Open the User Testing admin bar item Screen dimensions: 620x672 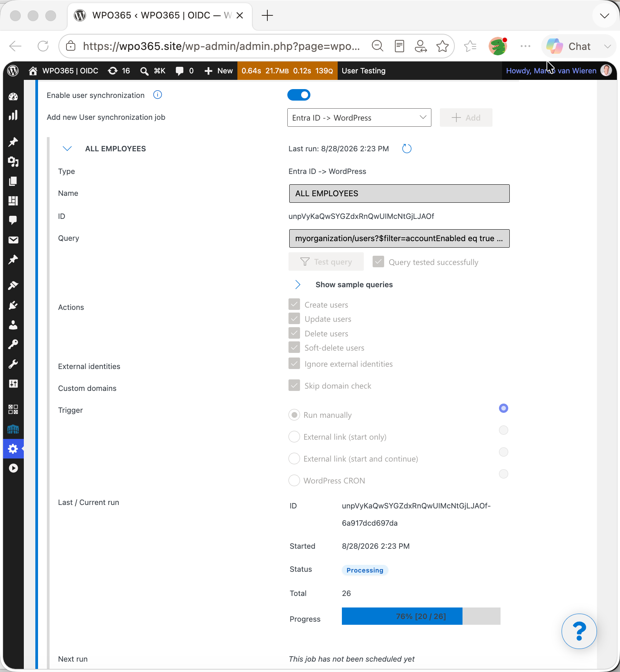coord(363,71)
